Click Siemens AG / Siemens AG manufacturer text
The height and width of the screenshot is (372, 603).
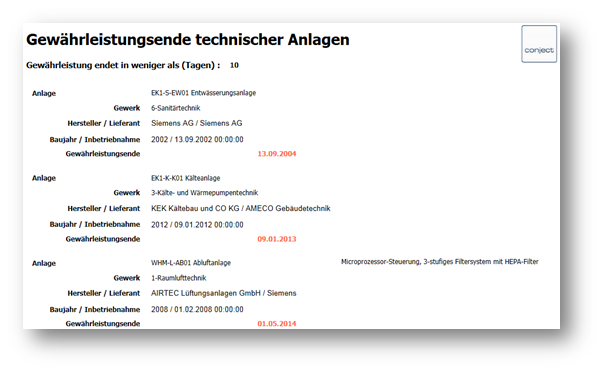point(197,123)
